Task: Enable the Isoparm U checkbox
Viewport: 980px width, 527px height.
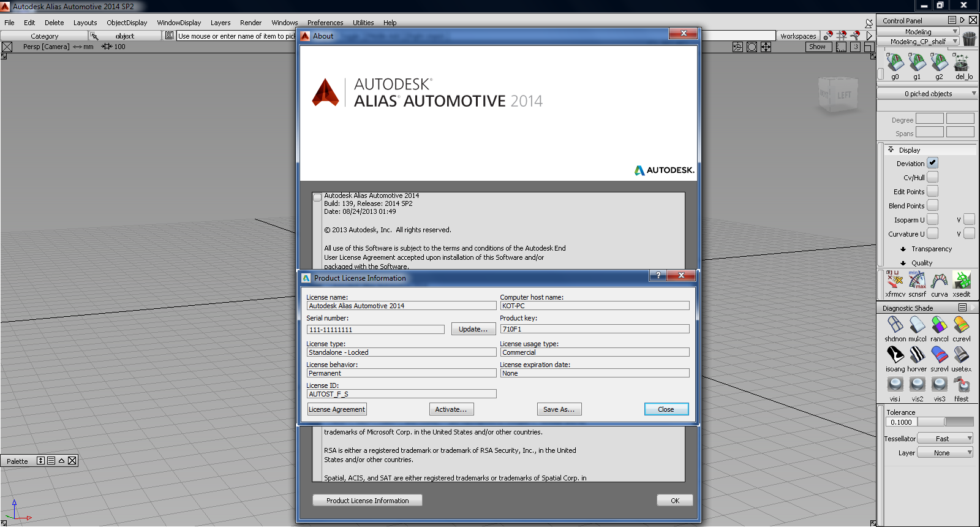Action: point(932,219)
